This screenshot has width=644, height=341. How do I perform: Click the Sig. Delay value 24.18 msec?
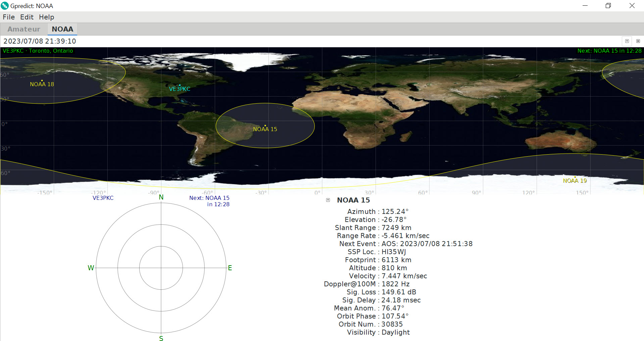401,300
